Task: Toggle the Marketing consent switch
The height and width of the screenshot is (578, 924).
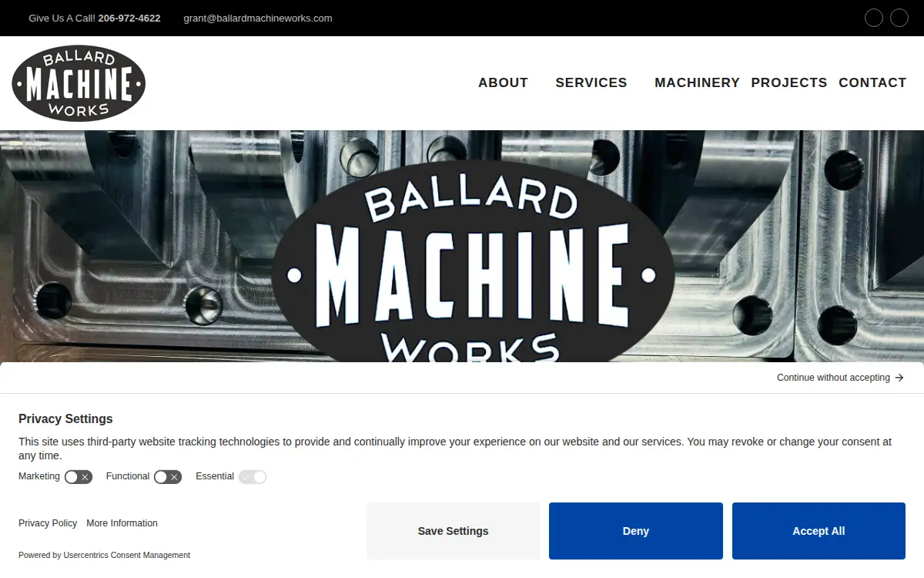Action: point(79,477)
